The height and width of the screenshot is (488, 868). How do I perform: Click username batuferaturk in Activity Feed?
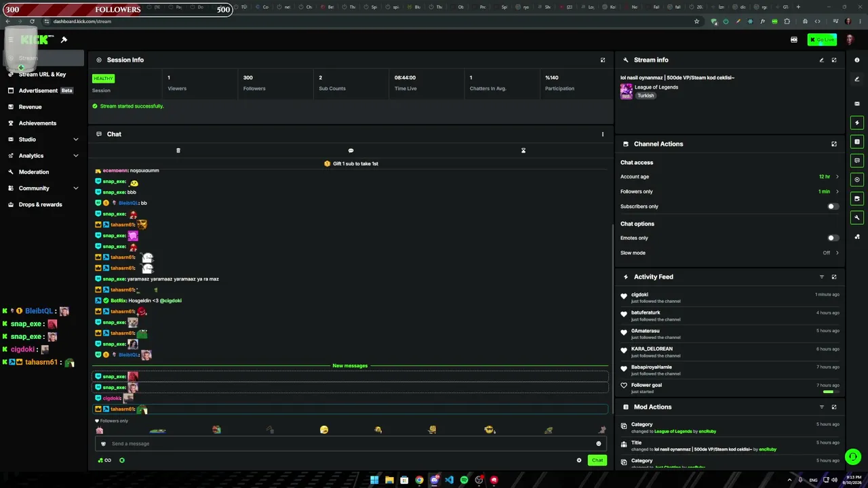pos(646,312)
